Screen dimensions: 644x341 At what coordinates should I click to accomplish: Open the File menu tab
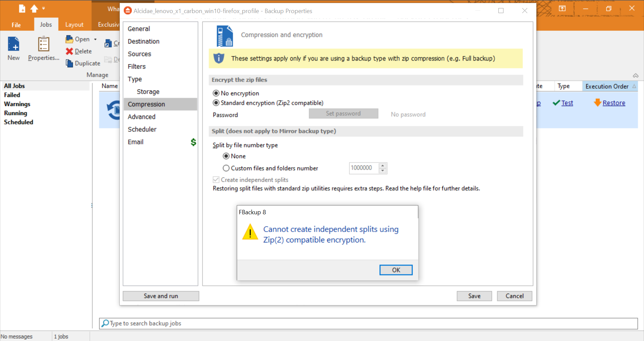point(16,25)
